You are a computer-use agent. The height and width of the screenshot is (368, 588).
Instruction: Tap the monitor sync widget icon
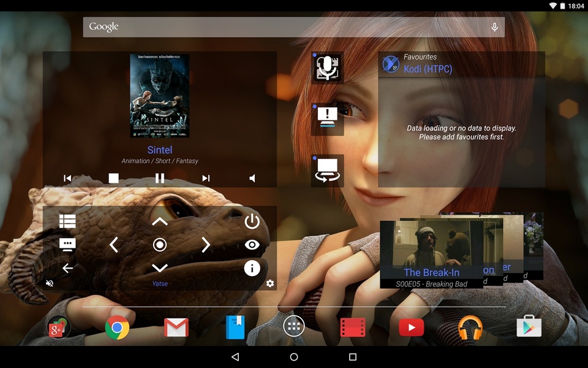[x=327, y=170]
